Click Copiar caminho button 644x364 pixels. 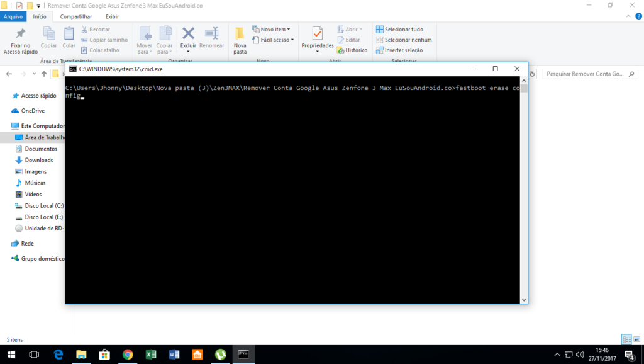104,40
